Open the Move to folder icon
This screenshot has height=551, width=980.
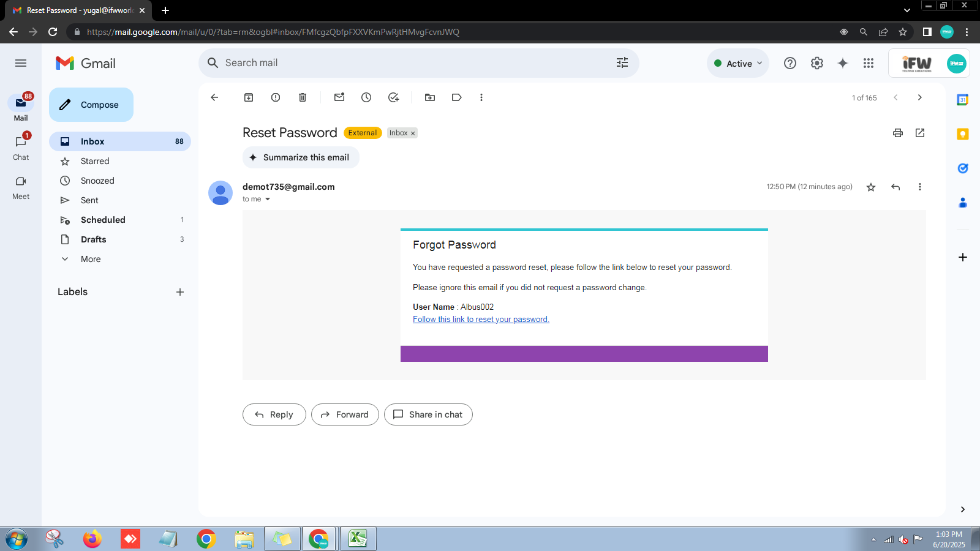click(430, 97)
